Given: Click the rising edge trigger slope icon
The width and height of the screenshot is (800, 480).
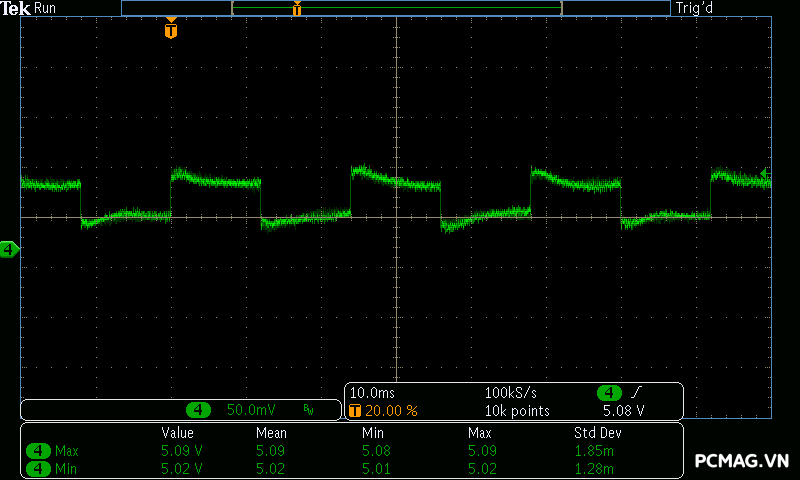Looking at the screenshot, I should [x=636, y=393].
